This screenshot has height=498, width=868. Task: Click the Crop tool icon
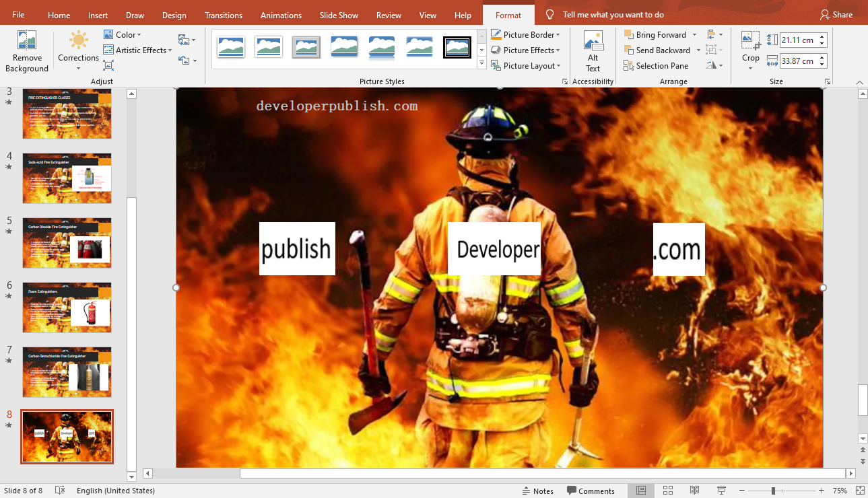click(751, 40)
